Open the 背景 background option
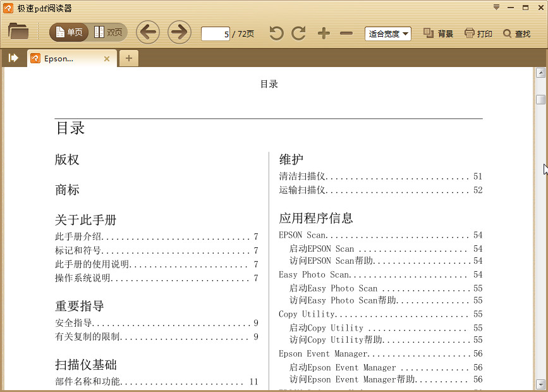 pyautogui.click(x=438, y=34)
